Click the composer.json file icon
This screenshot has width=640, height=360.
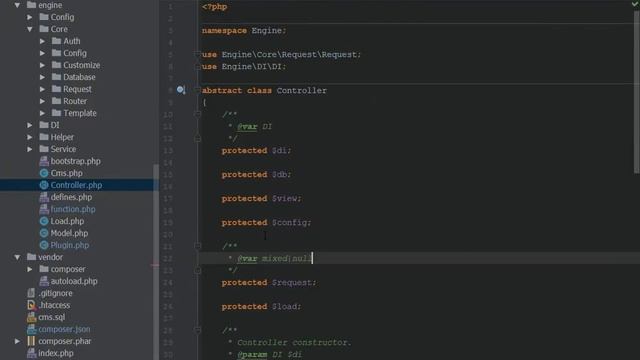(31, 329)
